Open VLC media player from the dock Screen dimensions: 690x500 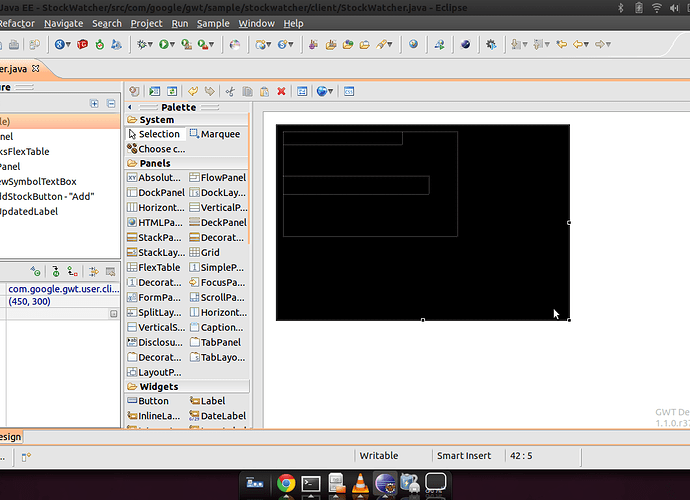(x=360, y=483)
